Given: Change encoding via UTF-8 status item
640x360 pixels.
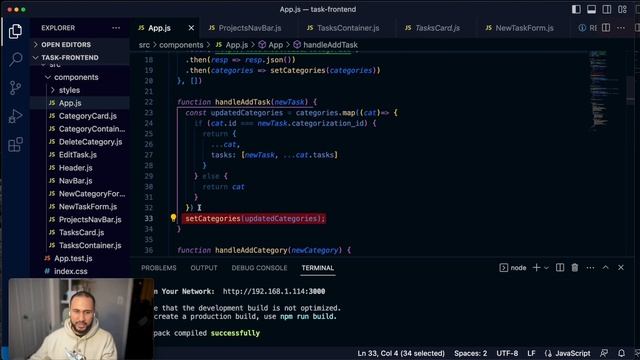Looking at the screenshot, I should 507,353.
